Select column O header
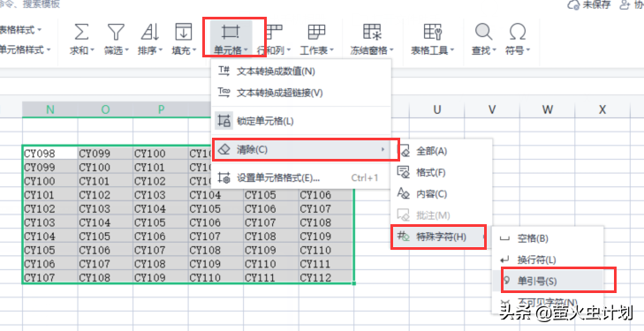 tap(105, 109)
